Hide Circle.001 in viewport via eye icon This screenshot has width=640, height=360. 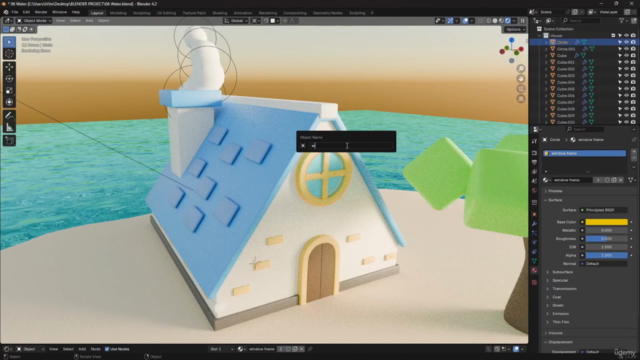627,49
